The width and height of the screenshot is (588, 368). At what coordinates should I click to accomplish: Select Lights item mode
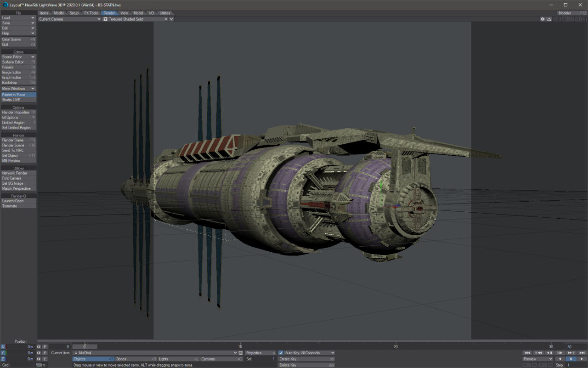point(178,359)
